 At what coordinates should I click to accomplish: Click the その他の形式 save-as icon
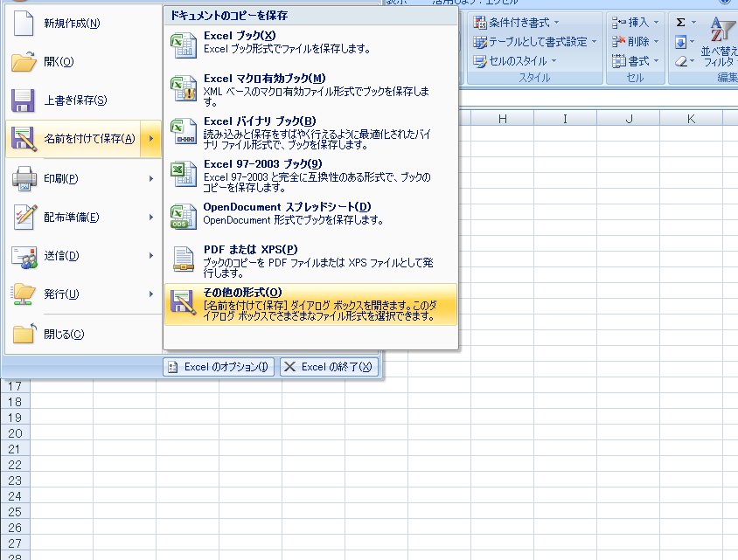(x=184, y=302)
